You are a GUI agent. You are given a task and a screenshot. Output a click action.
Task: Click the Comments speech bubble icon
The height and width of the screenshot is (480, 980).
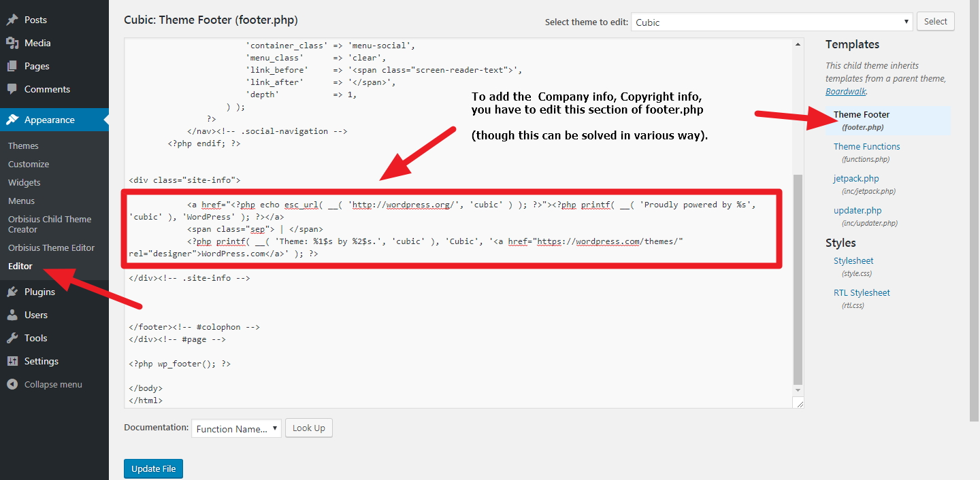pos(12,89)
